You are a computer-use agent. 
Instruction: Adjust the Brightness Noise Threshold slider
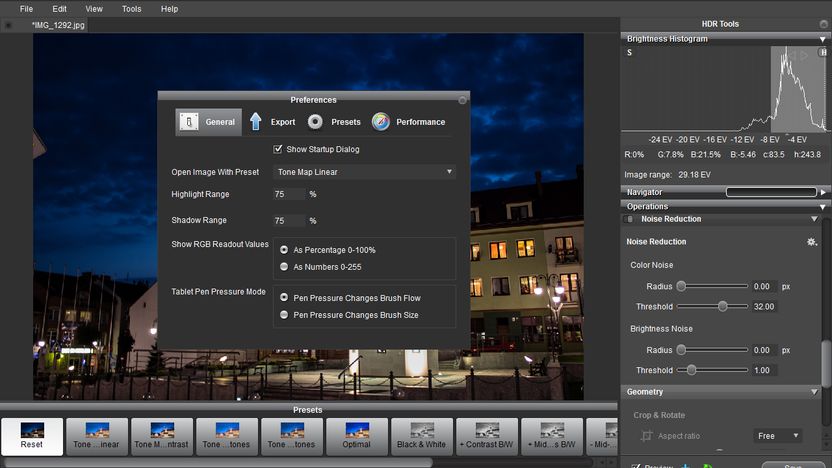coord(691,370)
